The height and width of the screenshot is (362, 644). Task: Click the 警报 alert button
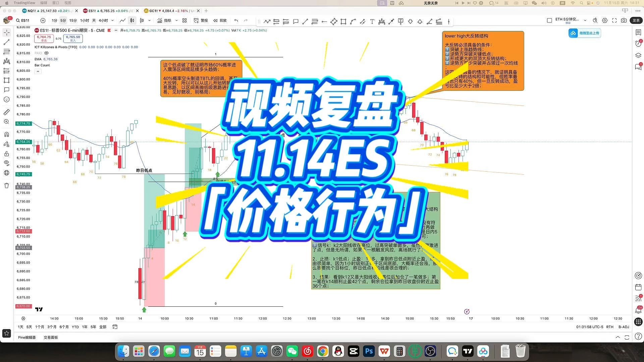pos(201,21)
